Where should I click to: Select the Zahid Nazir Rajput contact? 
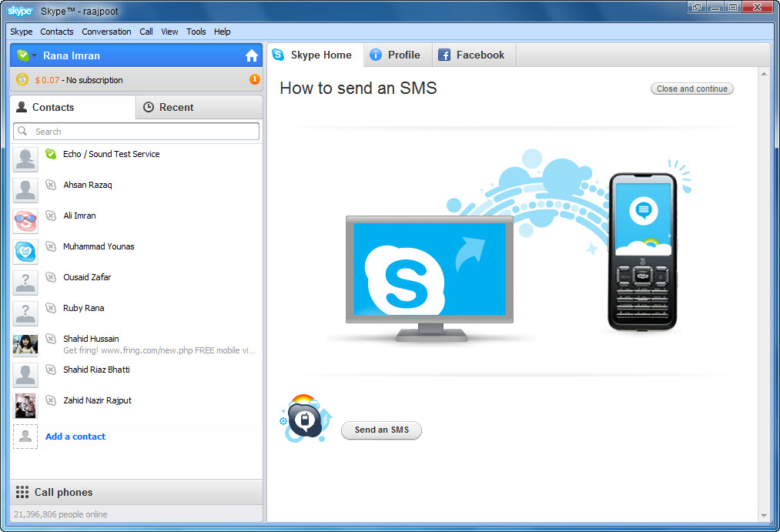pyautogui.click(x=136, y=406)
